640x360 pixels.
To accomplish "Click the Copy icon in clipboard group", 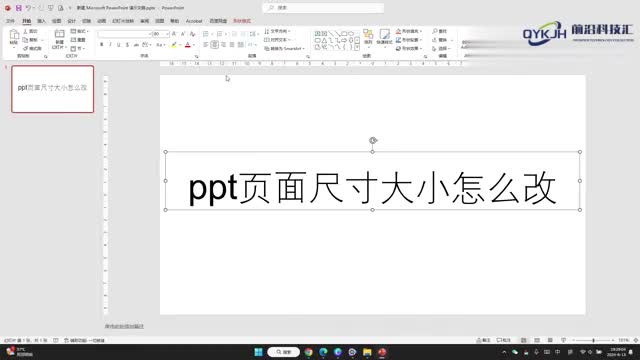I will [25, 40].
